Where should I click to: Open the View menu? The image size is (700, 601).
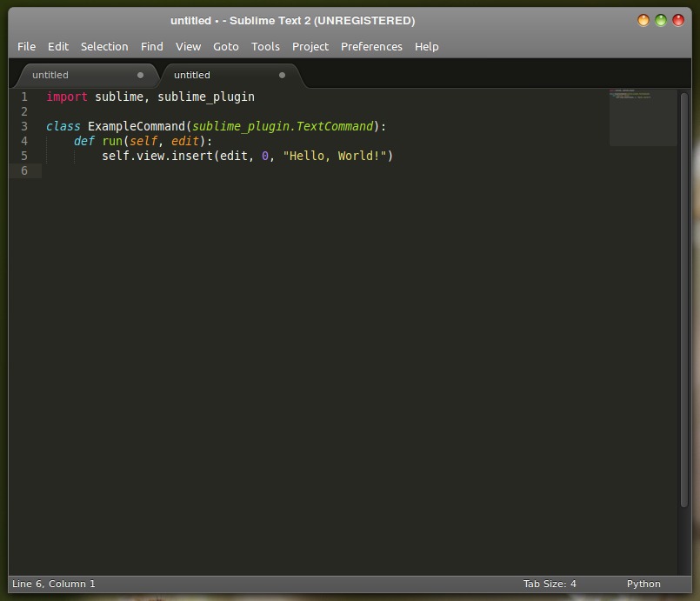coord(188,46)
